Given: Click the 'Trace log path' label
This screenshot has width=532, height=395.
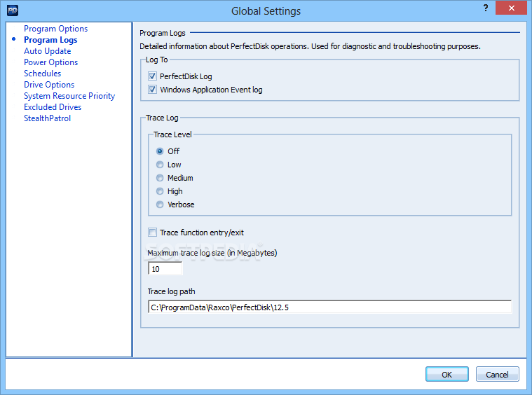Looking at the screenshot, I should (x=171, y=291).
